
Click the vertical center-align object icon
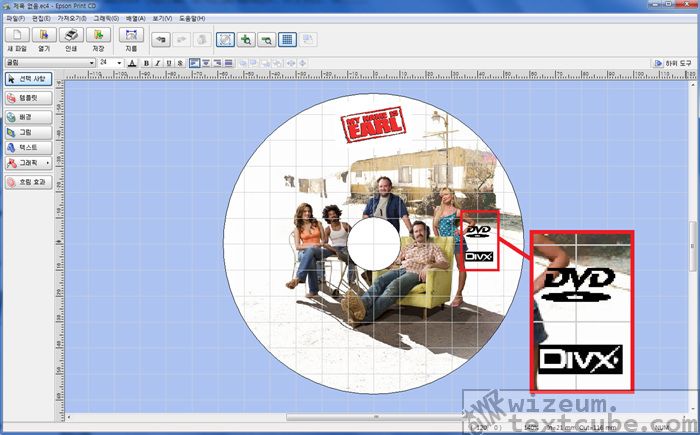point(302,63)
